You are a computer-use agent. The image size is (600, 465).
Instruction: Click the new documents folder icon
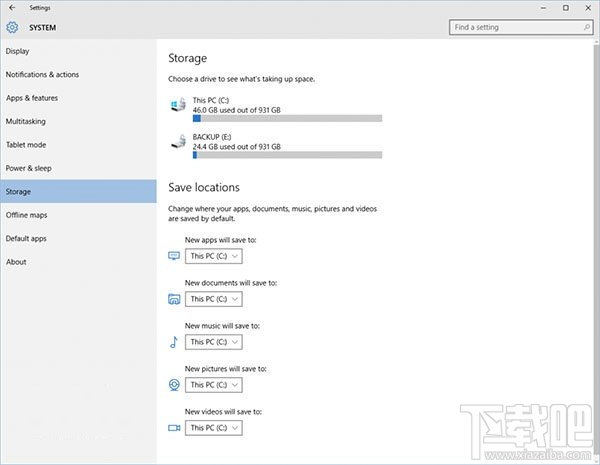174,299
